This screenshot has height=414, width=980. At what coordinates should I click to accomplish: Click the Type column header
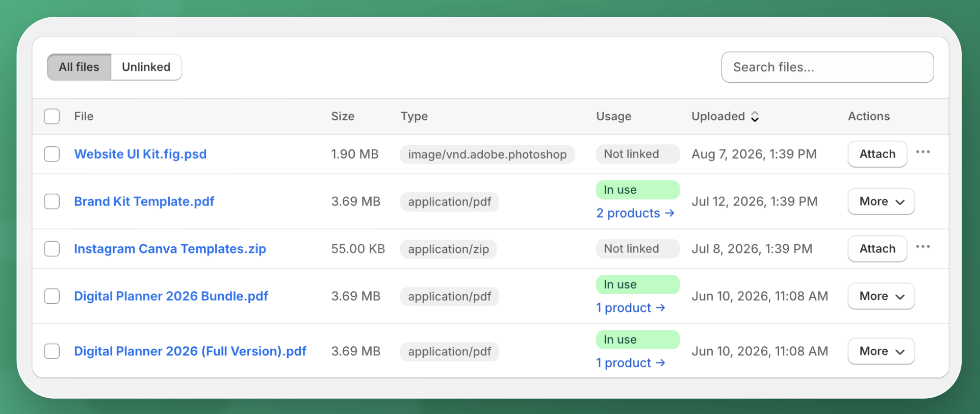pyautogui.click(x=414, y=116)
